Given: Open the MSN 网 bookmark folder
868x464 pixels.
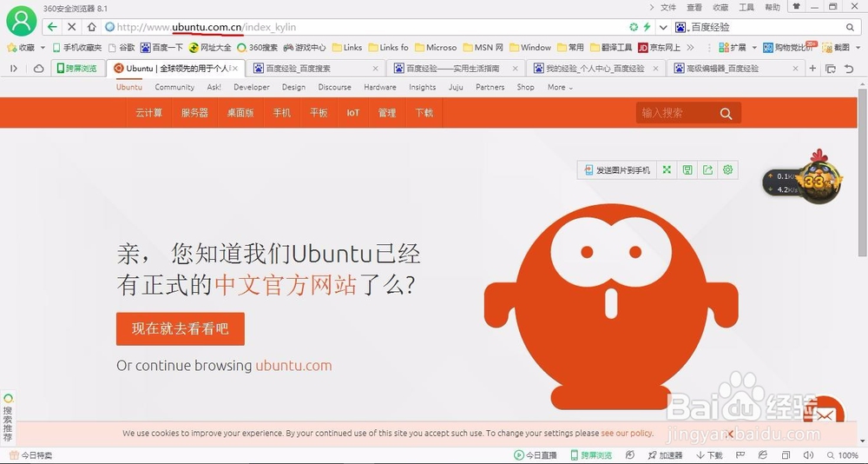Looking at the screenshot, I should (x=483, y=48).
